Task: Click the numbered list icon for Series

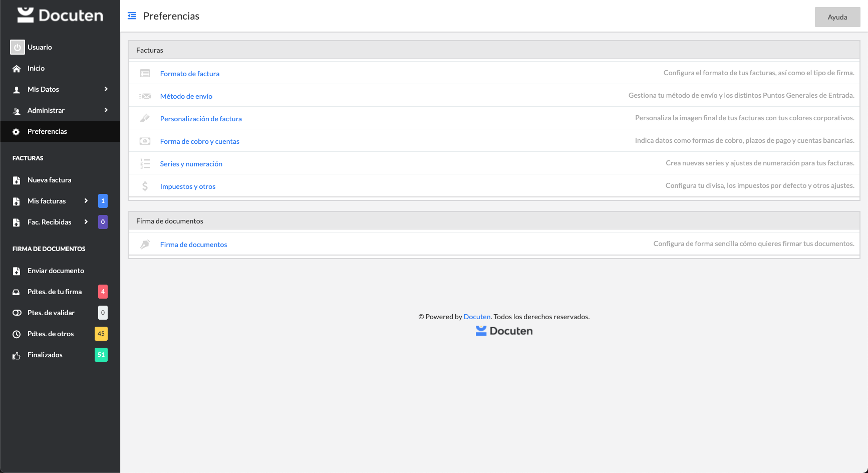Action: [x=145, y=164]
